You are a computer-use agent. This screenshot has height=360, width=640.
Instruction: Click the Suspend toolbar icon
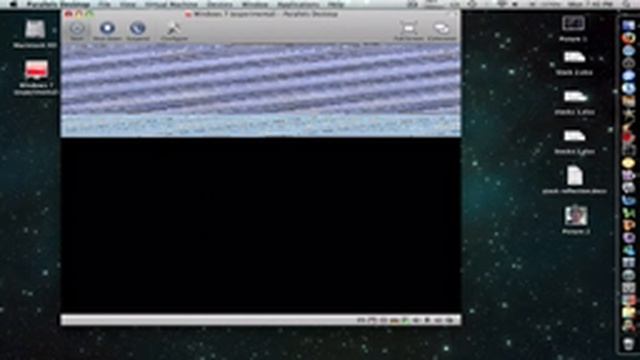point(138,30)
